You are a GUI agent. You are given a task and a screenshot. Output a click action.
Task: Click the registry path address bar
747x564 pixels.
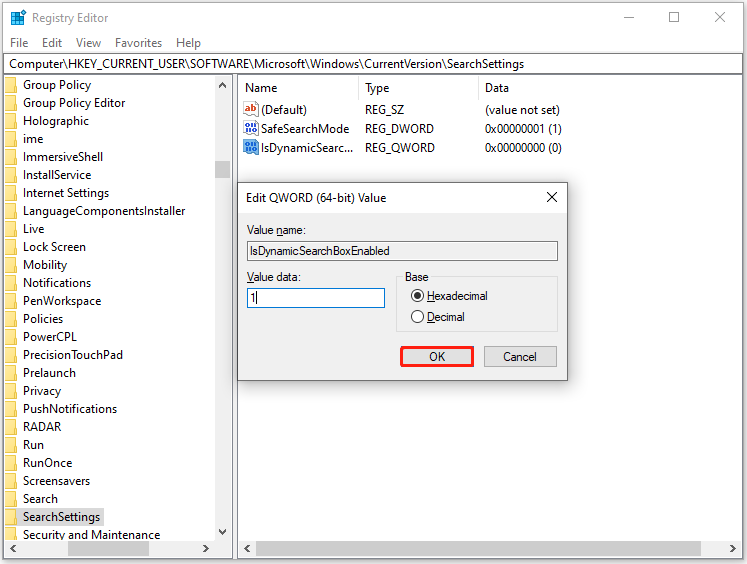click(x=373, y=64)
